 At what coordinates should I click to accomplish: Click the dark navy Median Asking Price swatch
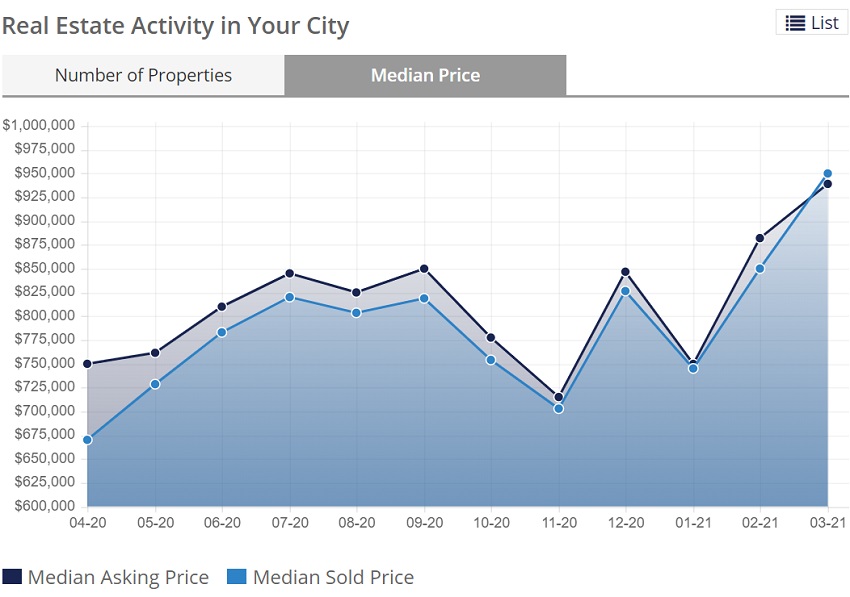[x=13, y=577]
